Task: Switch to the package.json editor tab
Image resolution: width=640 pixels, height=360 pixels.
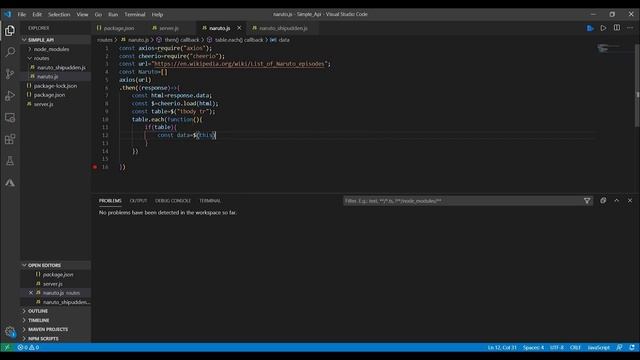Action: (118, 28)
